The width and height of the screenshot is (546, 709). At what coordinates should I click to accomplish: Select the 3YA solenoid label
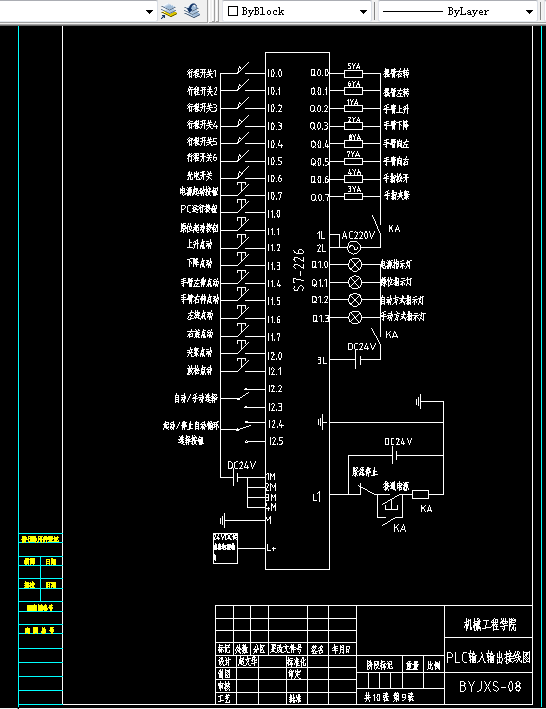354,189
